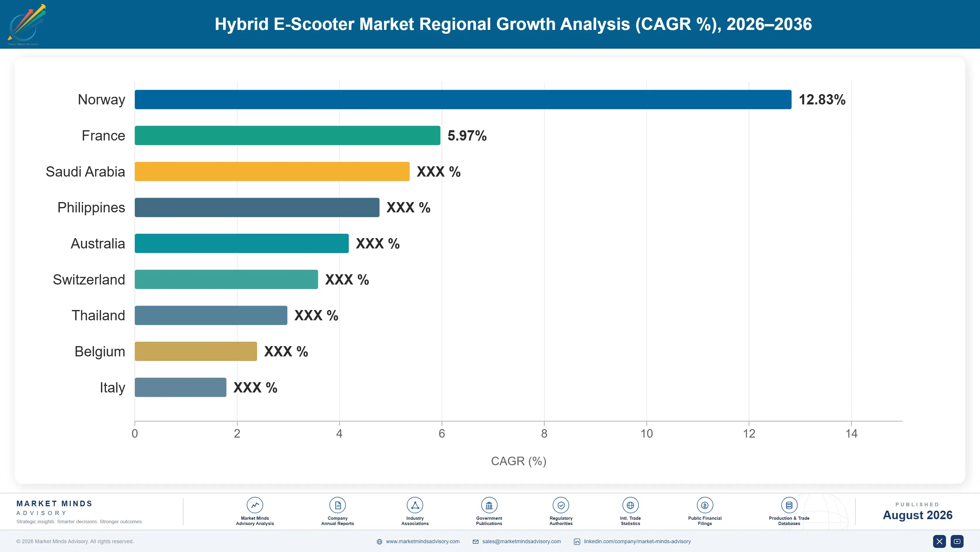
Task: Click the Government Publications building icon
Action: pyautogui.click(x=489, y=505)
